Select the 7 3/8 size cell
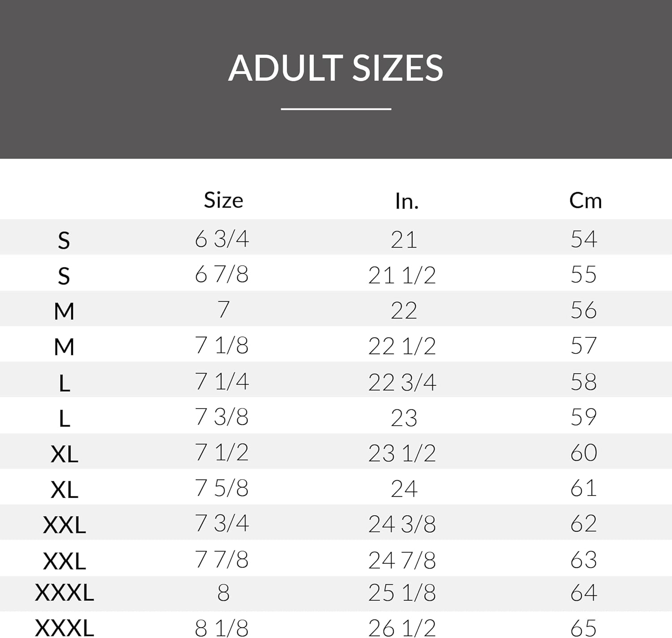This screenshot has height=638, width=672. click(x=222, y=417)
